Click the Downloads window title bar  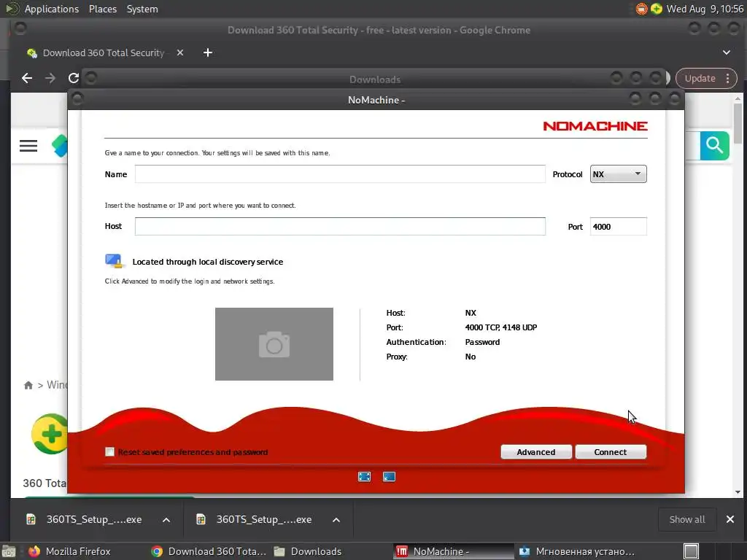(x=375, y=79)
